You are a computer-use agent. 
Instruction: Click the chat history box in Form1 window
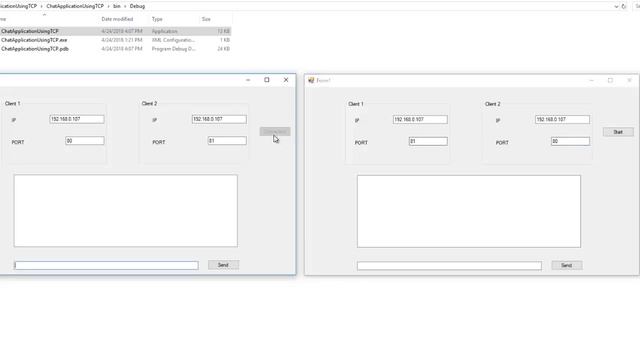(469, 211)
